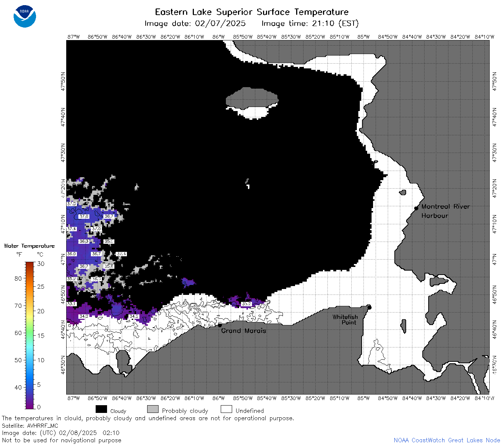Click the Water Temperature legend heading
Viewport: 504px width, 446px height.
(29, 246)
